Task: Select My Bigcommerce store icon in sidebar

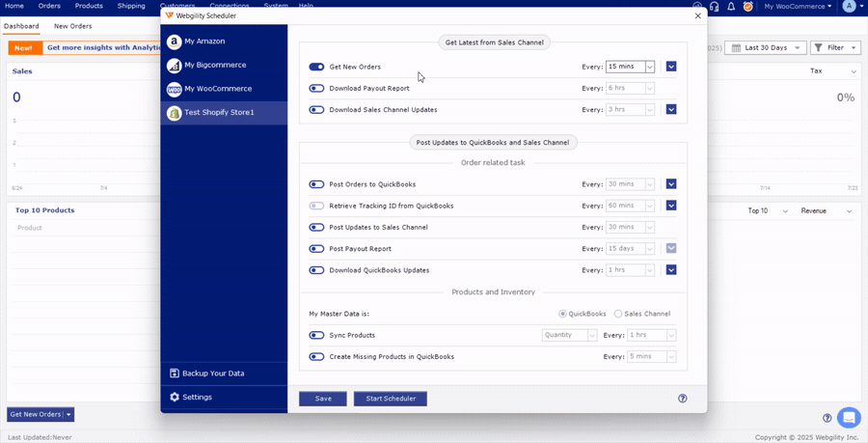Action: click(174, 66)
